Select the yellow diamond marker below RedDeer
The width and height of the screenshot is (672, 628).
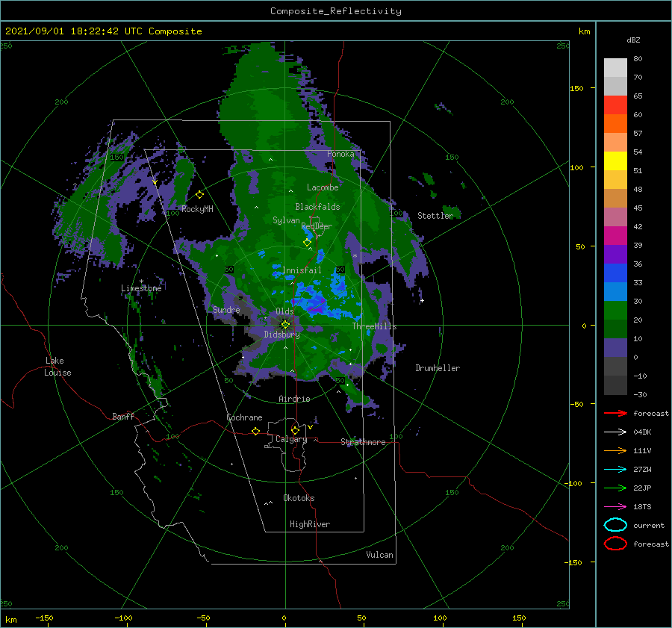click(307, 243)
